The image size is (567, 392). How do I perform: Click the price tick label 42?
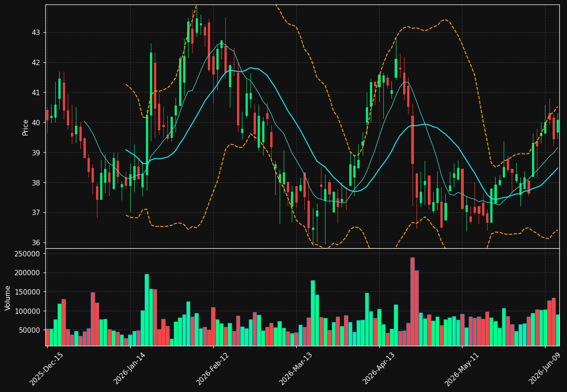36,63
